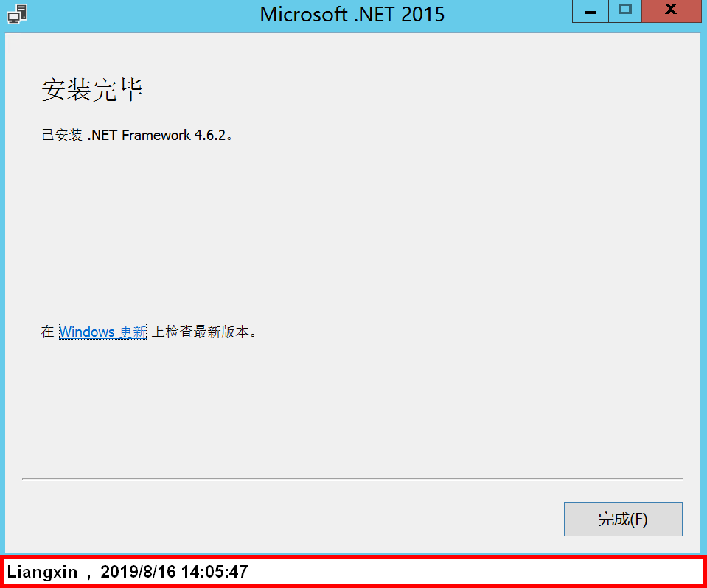Click the maximize button
The width and height of the screenshot is (707, 588).
(x=624, y=11)
